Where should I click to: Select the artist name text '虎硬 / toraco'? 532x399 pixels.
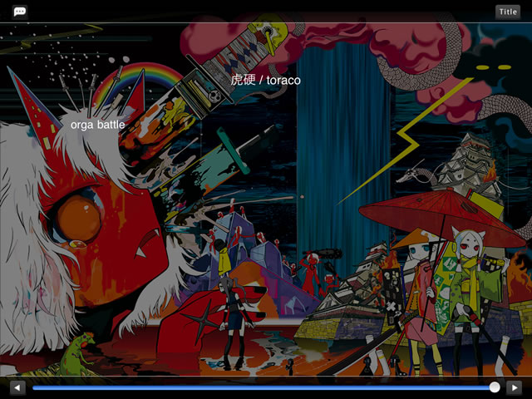coord(266,81)
